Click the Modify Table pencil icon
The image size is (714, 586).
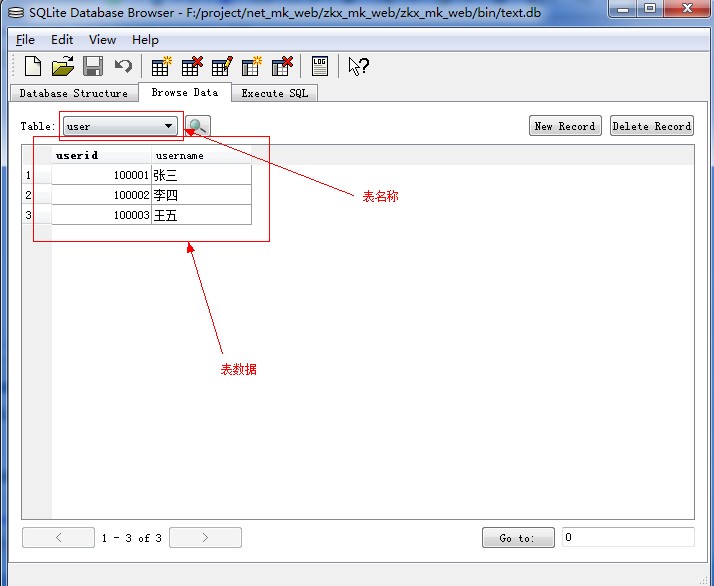tap(222, 66)
